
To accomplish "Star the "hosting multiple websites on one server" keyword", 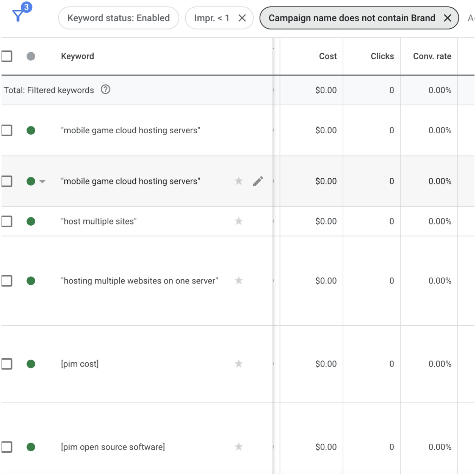I will [x=239, y=281].
